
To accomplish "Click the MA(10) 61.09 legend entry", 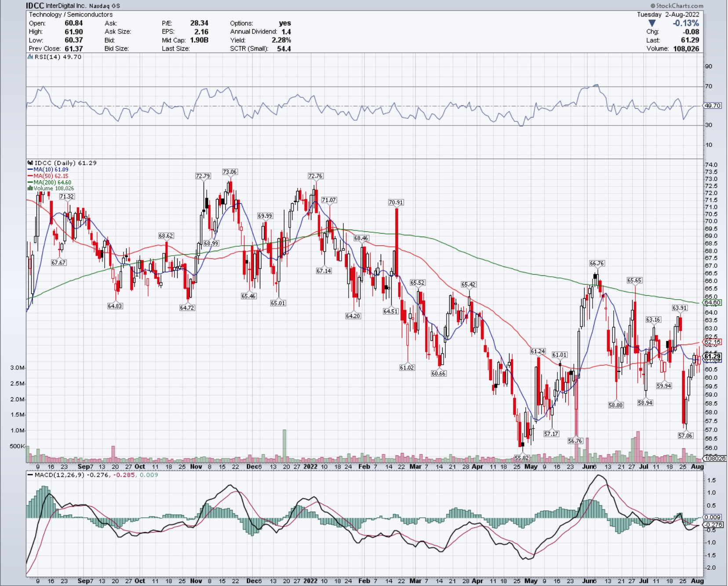I will (x=48, y=169).
